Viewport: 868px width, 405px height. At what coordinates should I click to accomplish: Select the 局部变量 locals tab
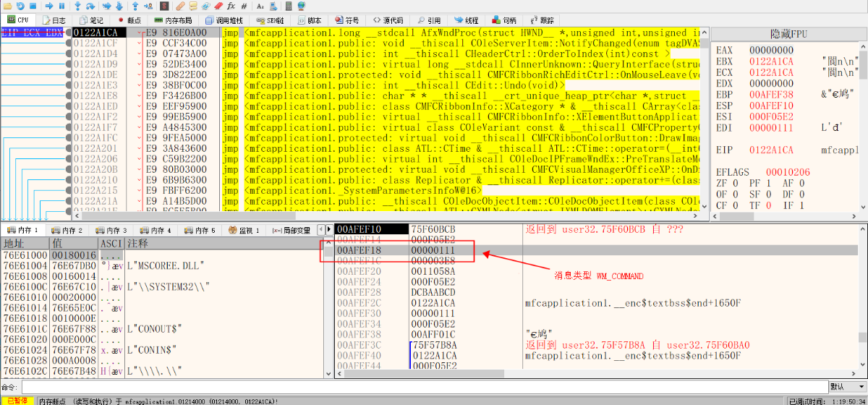point(292,230)
